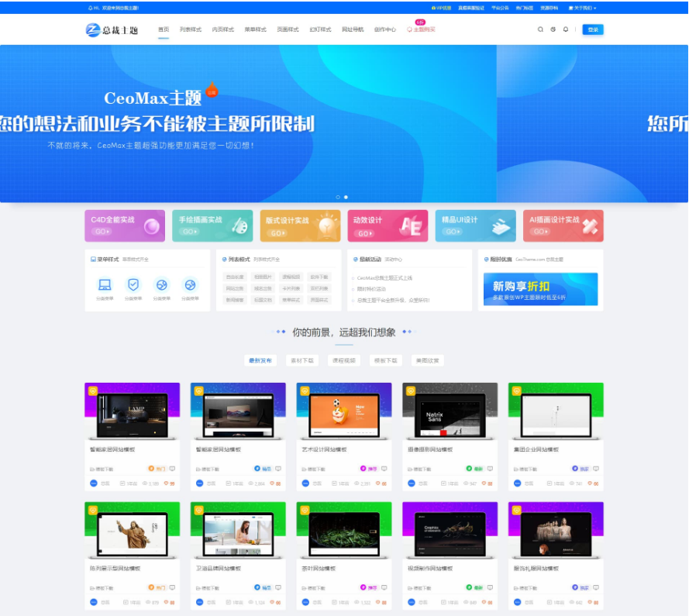Screen dimensions: 689x616
Task: Select the first carousel indicator dot
Action: [x=338, y=197]
